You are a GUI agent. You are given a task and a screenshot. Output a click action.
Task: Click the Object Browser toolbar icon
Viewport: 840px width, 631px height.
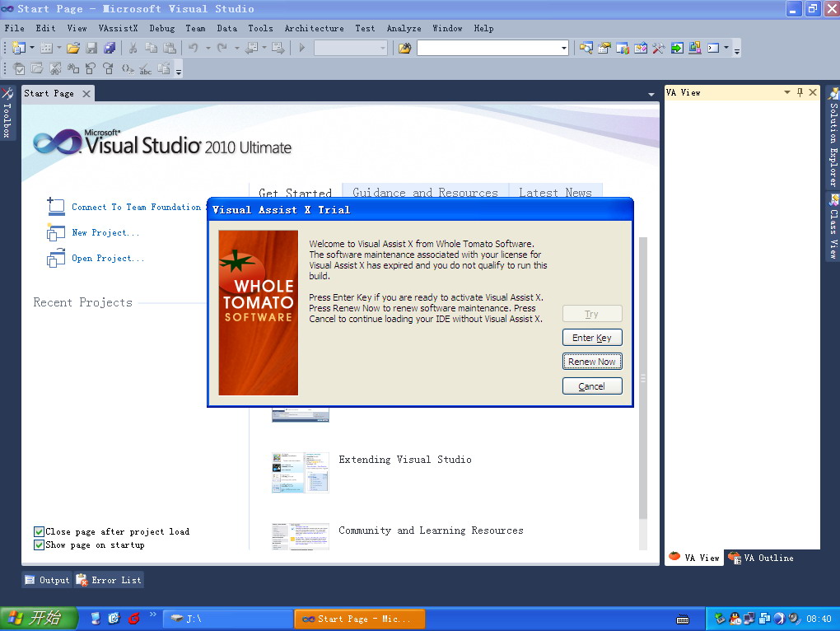(x=641, y=49)
